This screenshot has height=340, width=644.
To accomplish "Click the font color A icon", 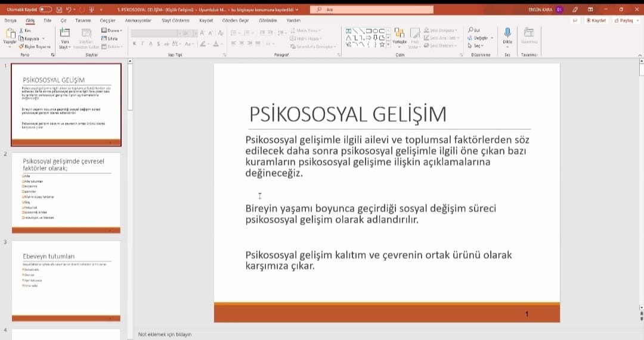I will (x=216, y=43).
